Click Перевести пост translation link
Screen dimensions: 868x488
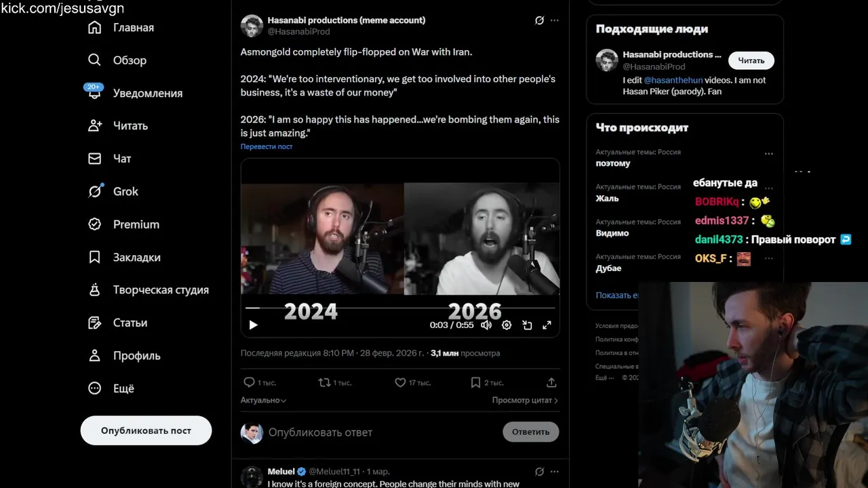267,146
